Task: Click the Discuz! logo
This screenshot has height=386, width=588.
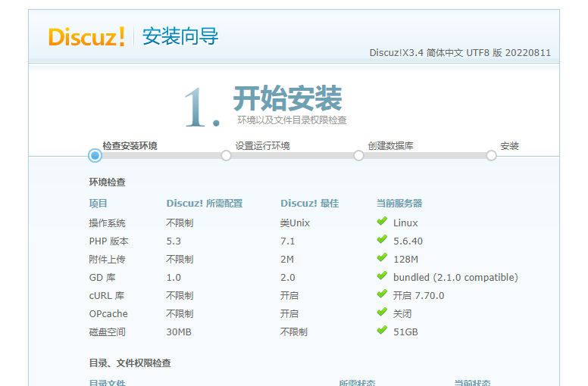Action: pos(86,36)
